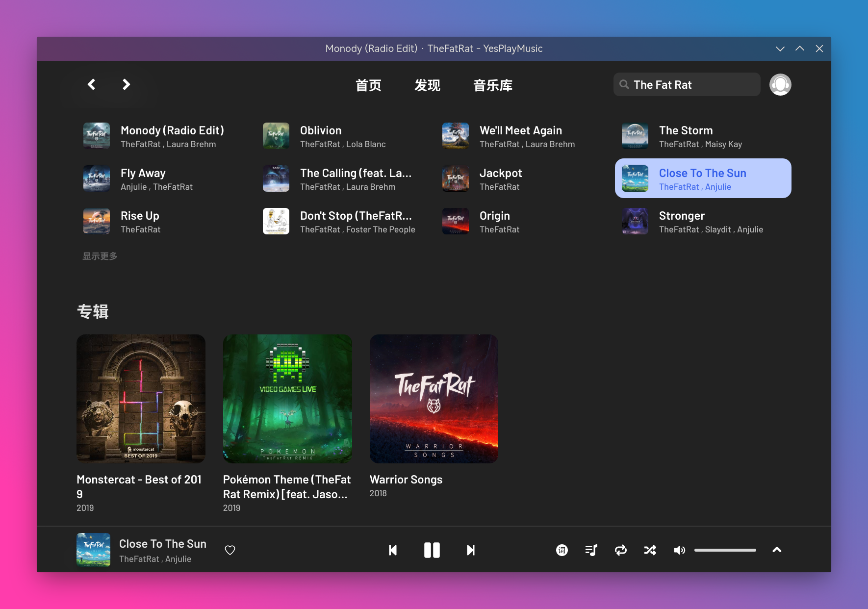Pause the currently playing song
Screen dimensions: 868x609
click(432, 550)
